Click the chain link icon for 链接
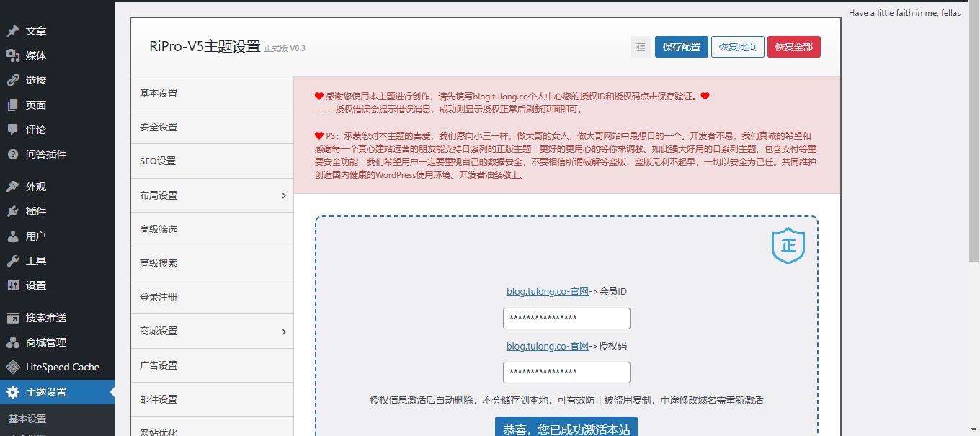The height and width of the screenshot is (436, 980). click(13, 80)
